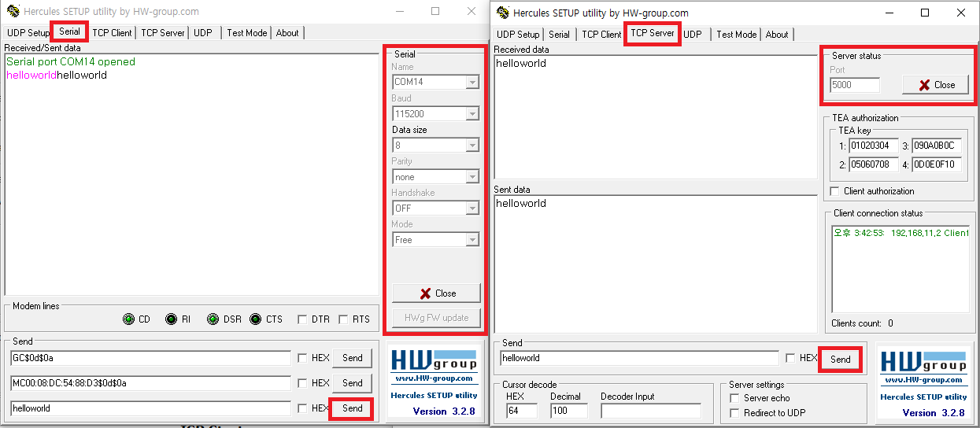Click the serial helloworld send text field

pos(150,408)
